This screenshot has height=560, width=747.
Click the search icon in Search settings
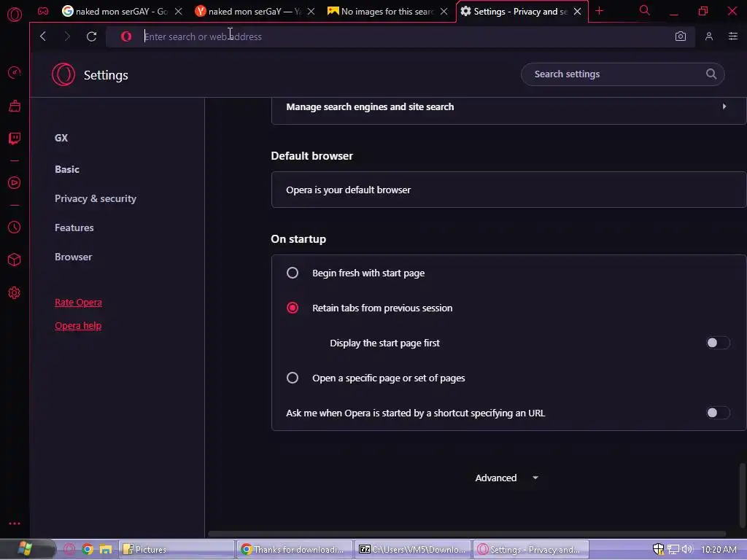point(711,74)
